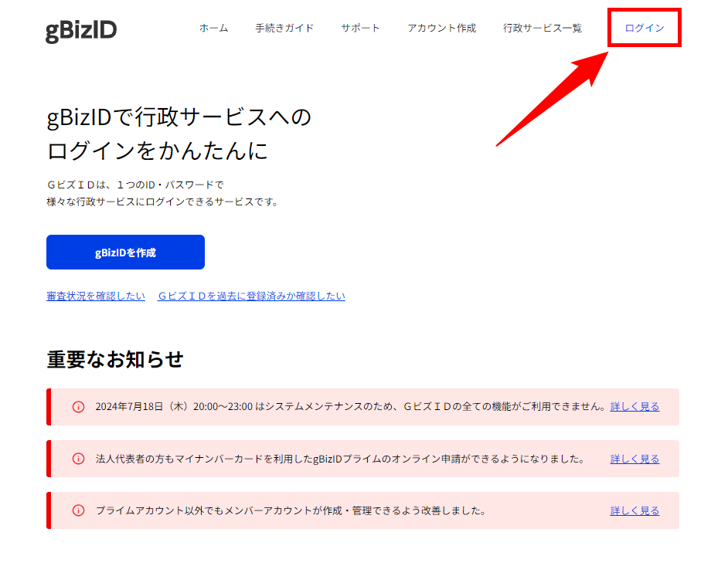Click the info icon on the My Number card notice
Screen dimensions: 728x566
pyautogui.click(x=78, y=459)
